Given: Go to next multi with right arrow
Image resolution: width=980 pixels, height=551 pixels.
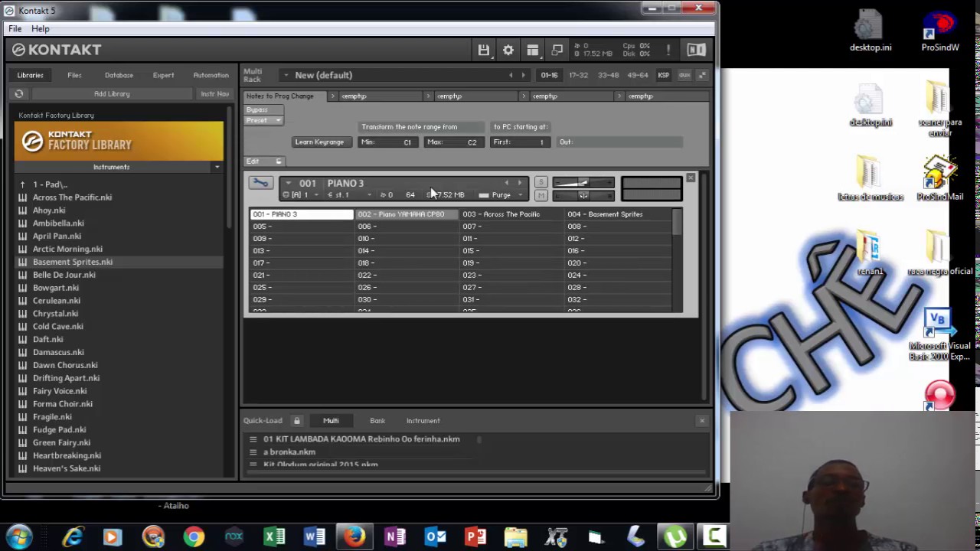Looking at the screenshot, I should coord(524,75).
